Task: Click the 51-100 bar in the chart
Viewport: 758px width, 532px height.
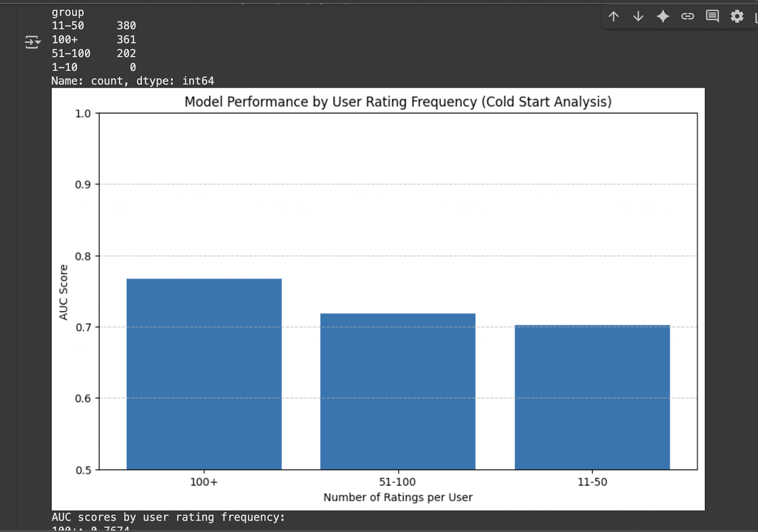Action: point(397,391)
